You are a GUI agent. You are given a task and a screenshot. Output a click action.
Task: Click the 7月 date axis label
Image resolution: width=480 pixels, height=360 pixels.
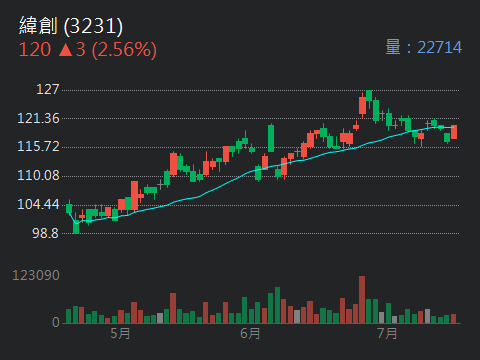pyautogui.click(x=387, y=333)
